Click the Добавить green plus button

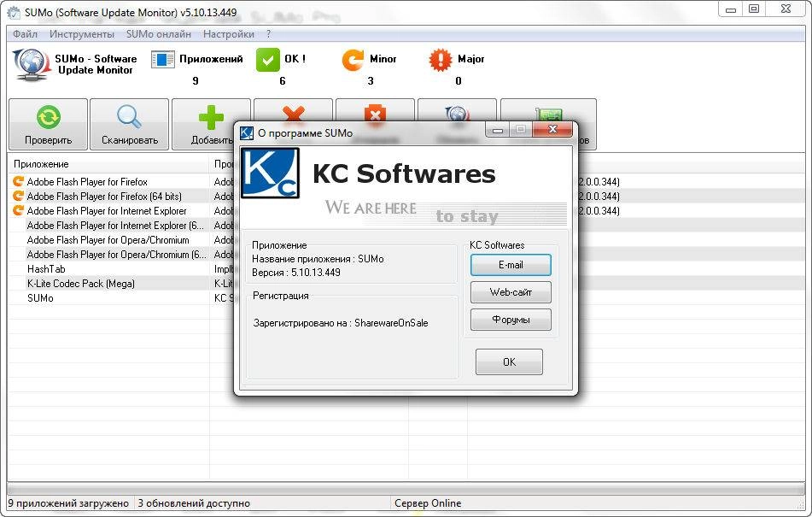click(x=211, y=124)
